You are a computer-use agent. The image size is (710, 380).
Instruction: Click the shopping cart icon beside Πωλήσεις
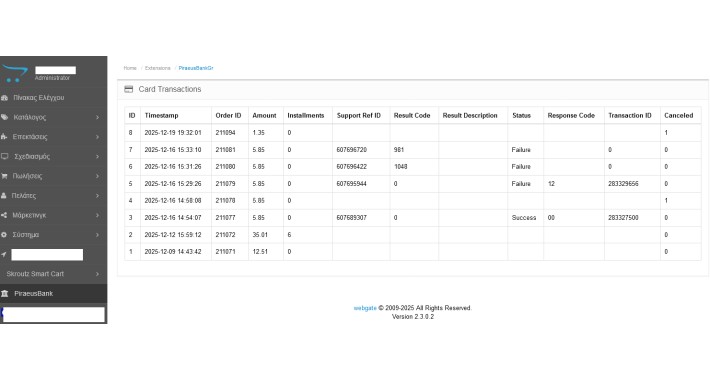point(4,176)
